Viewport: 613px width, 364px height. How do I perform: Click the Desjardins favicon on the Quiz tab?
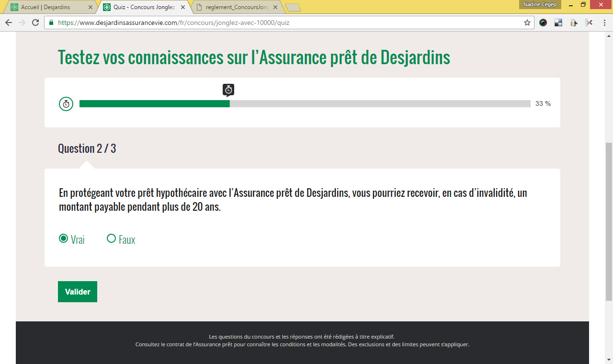[107, 7]
